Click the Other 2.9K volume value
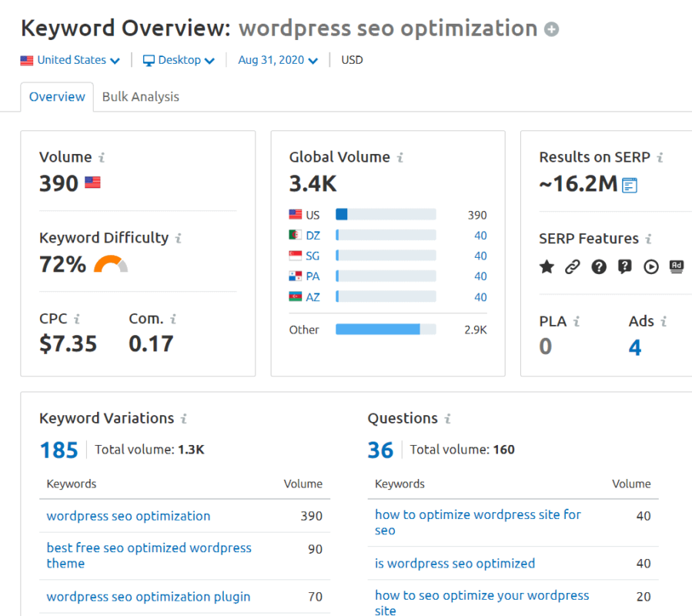 (x=476, y=330)
